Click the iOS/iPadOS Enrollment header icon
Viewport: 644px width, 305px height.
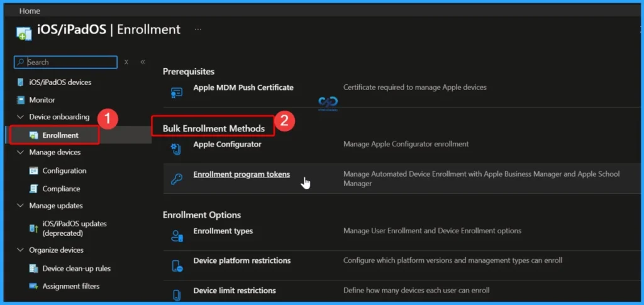point(24,33)
